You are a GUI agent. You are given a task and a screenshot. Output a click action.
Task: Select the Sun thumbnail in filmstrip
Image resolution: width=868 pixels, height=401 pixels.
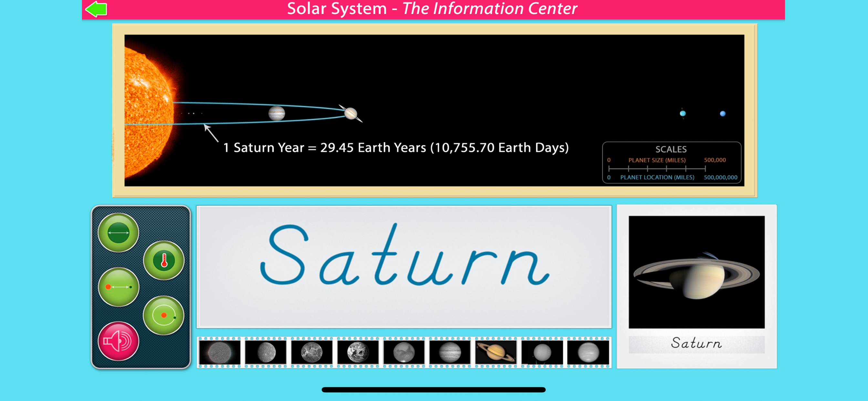tap(220, 353)
